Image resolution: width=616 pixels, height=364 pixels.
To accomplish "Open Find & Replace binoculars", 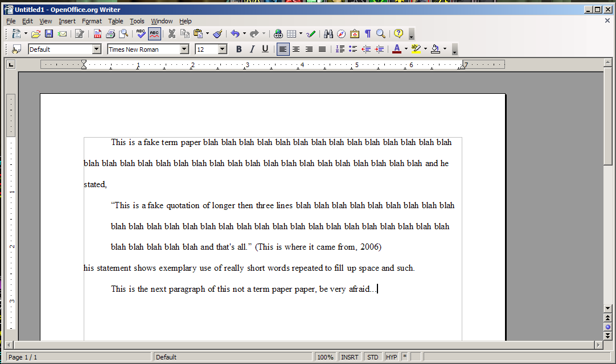I will (x=328, y=34).
